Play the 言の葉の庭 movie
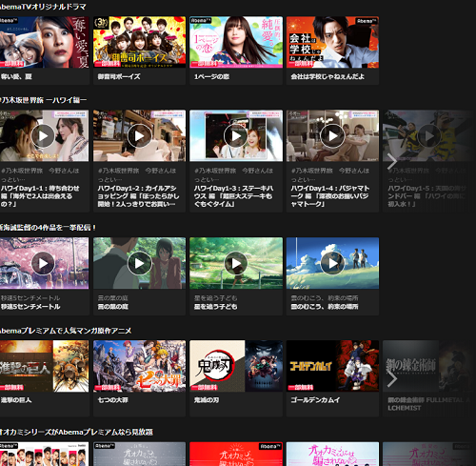The image size is (476, 466). [x=139, y=263]
